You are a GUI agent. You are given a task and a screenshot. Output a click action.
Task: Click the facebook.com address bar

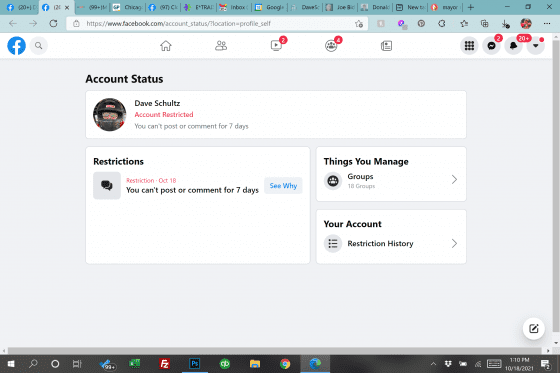216,24
